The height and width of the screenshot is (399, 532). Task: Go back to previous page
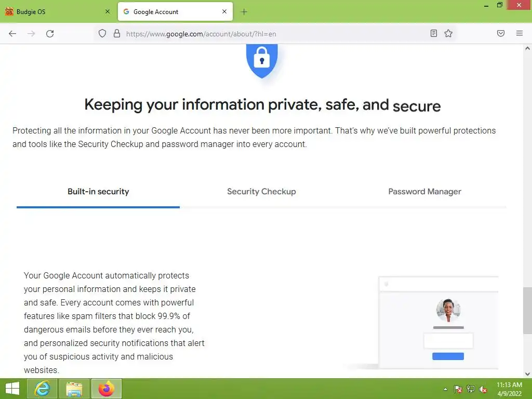(x=12, y=34)
